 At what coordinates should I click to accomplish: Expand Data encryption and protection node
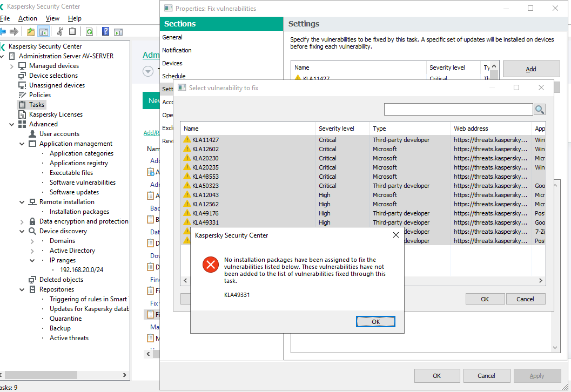tap(22, 221)
